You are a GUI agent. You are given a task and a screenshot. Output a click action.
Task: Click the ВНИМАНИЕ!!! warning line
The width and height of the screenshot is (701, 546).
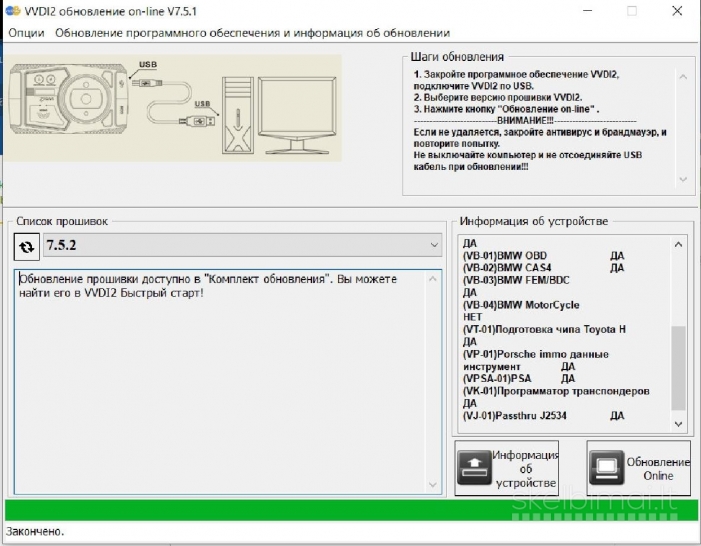pos(525,121)
